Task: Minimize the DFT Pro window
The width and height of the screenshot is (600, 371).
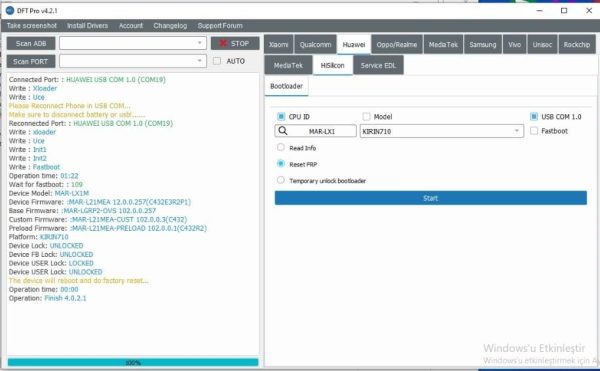Action: pyautogui.click(x=540, y=10)
